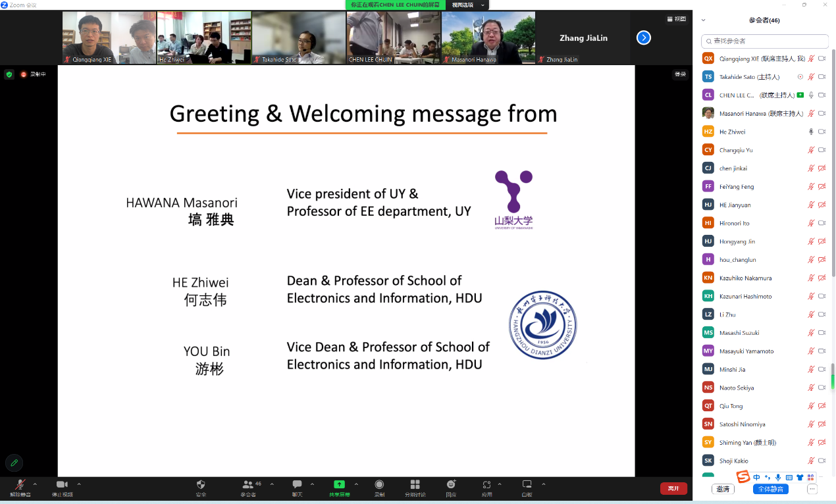
Task: Toggle muted mic for Changqiu Yu
Action: [x=811, y=150]
